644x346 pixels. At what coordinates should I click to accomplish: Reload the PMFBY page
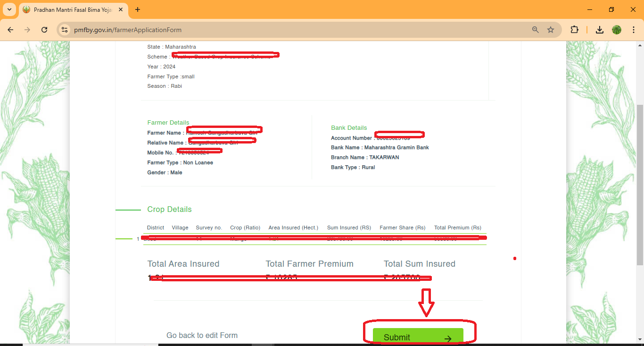point(44,30)
